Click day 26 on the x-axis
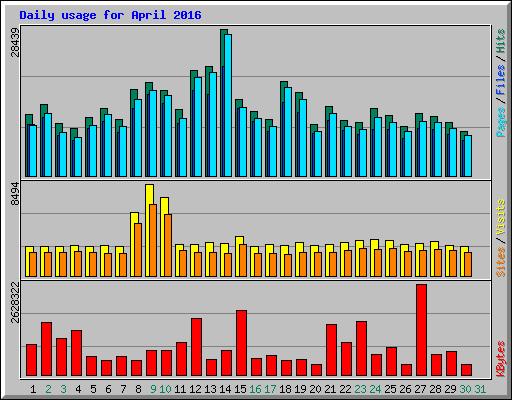 tap(405, 389)
